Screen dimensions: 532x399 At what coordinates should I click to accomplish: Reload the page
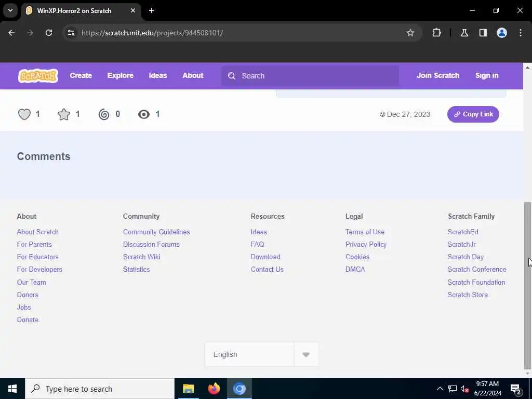[x=49, y=33]
